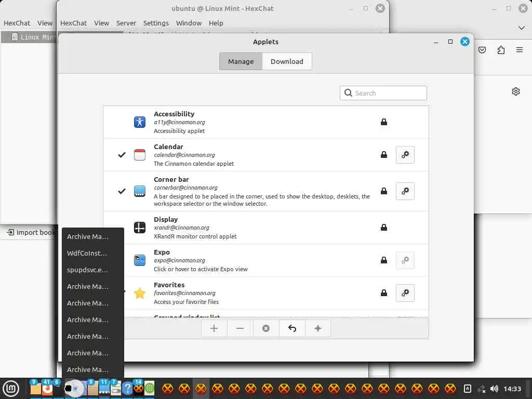Expand the tab list chevron in browser
The image size is (532, 399).
point(522,28)
